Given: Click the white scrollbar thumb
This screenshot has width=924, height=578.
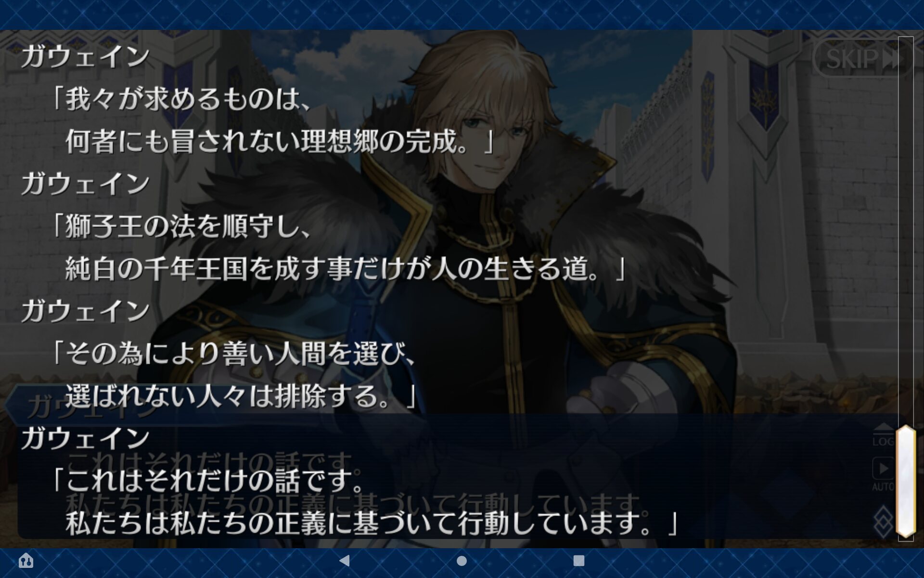Looking at the screenshot, I should click(906, 481).
